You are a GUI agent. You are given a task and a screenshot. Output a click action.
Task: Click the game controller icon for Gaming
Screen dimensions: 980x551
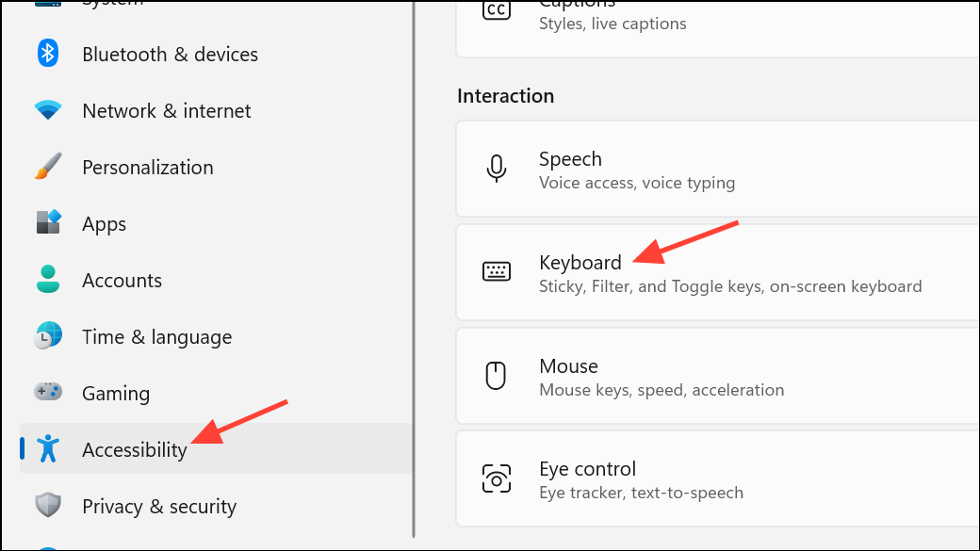pyautogui.click(x=47, y=393)
